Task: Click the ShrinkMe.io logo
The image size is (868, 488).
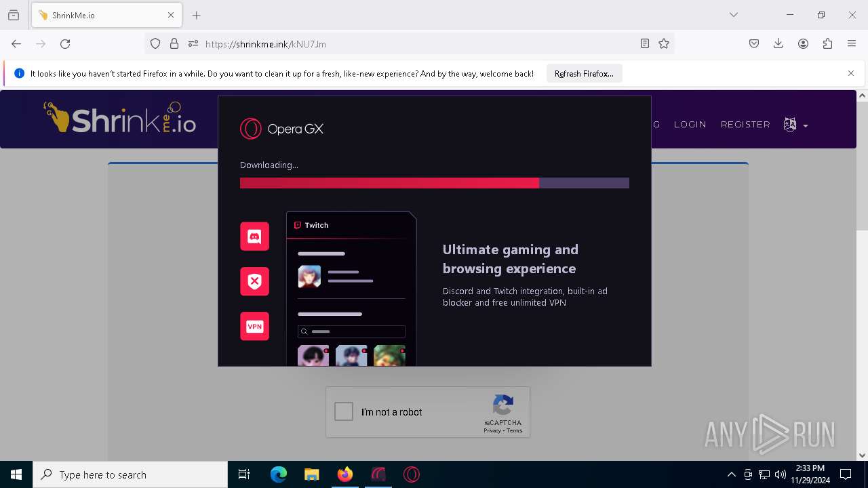Action: click(x=120, y=118)
